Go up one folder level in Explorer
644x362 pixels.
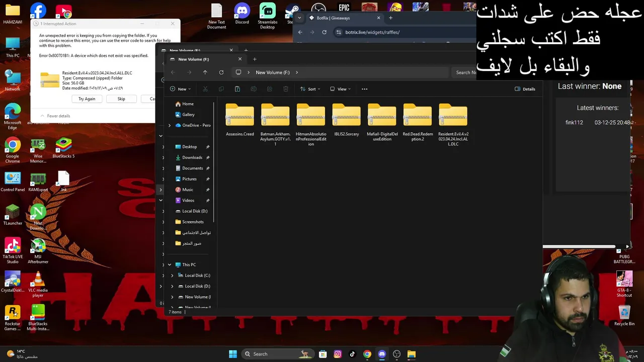[x=205, y=72]
